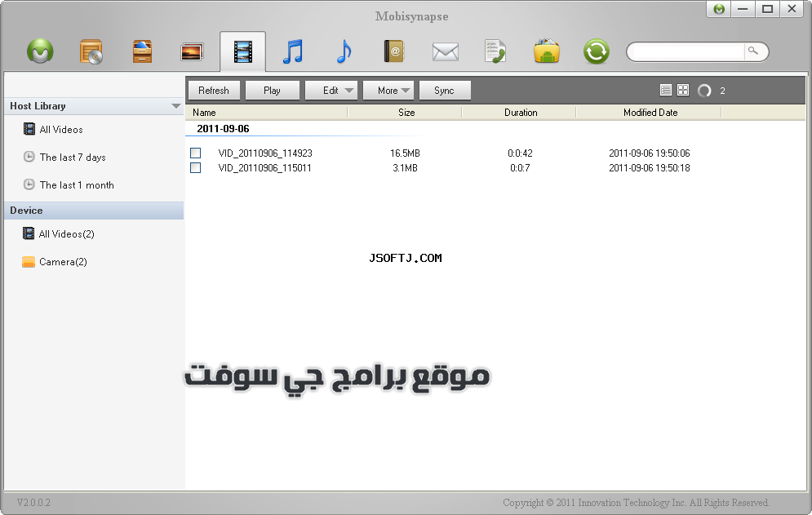Click the 0:0:7 duration cell
The width and height of the screenshot is (812, 515).
point(520,168)
